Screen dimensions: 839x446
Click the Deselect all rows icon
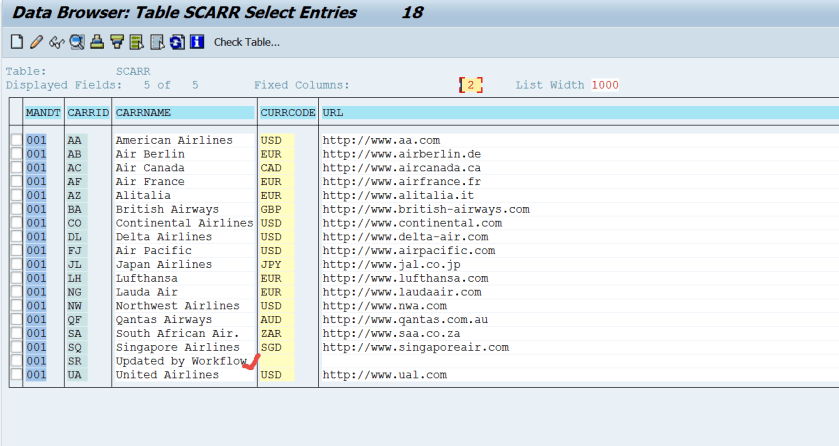(x=157, y=42)
